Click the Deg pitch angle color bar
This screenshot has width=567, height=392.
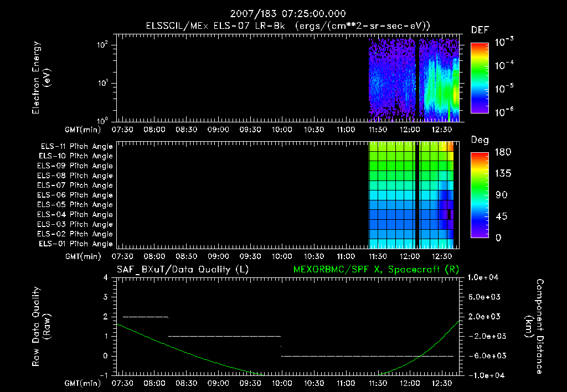click(x=480, y=195)
